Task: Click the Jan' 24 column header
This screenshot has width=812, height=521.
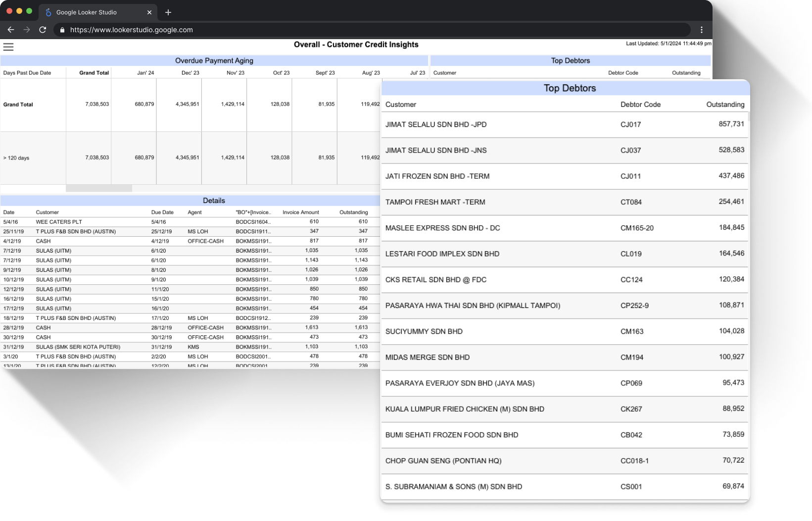Action: coord(145,73)
